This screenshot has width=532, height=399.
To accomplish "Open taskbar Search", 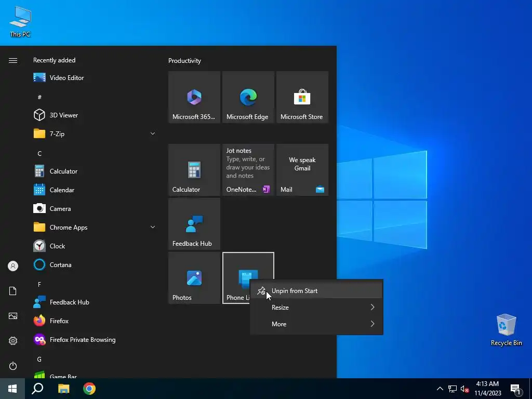I will coord(37,389).
